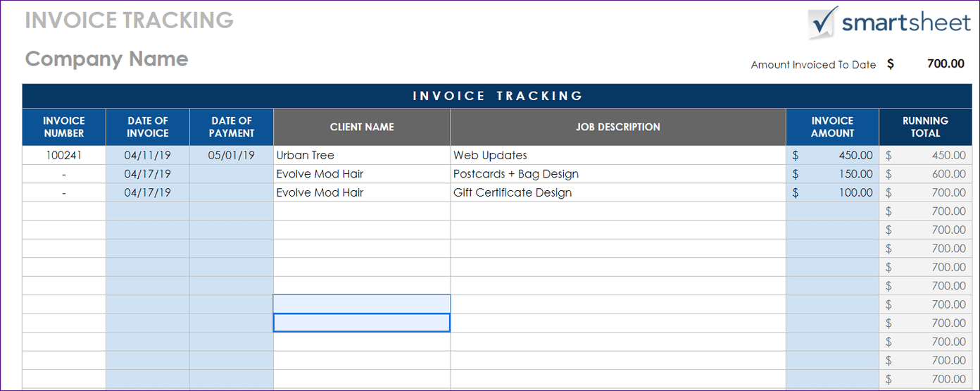The width and height of the screenshot is (980, 391).
Task: Select the 450.00 invoice amount cell
Action: click(x=832, y=156)
